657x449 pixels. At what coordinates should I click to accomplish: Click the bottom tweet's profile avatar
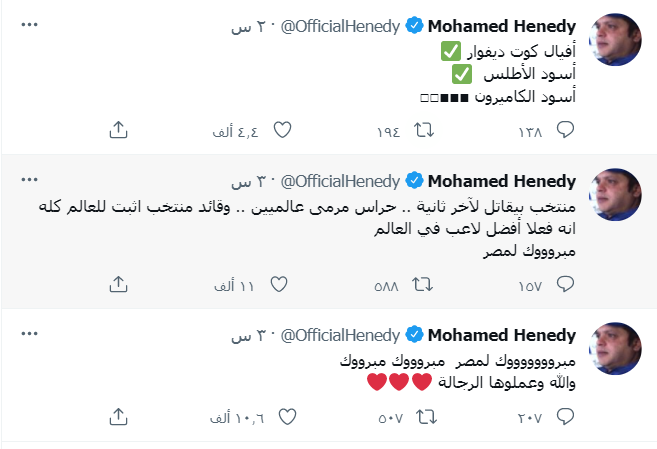[x=616, y=349]
